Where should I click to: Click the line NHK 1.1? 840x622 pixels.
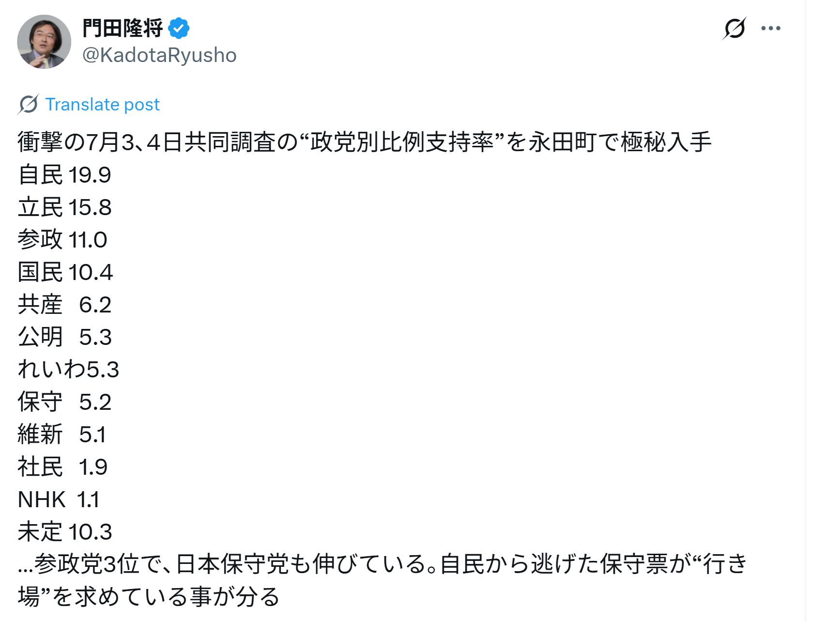click(59, 499)
